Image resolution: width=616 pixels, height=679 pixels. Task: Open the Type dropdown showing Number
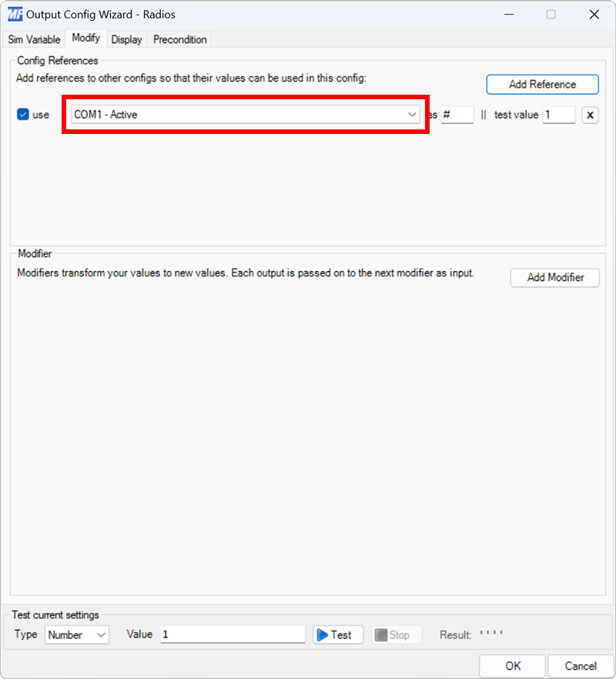point(76,634)
